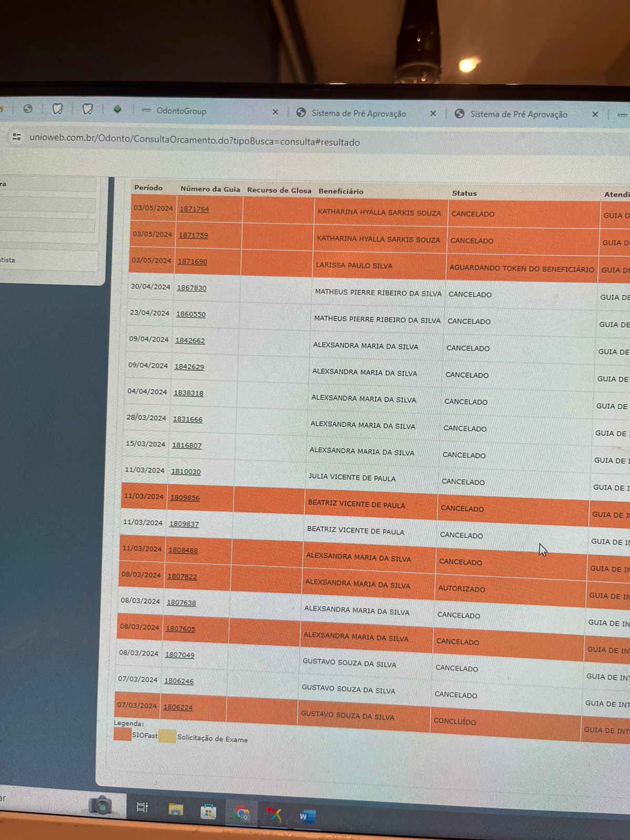Open File Explorer from the taskbar

(175, 809)
